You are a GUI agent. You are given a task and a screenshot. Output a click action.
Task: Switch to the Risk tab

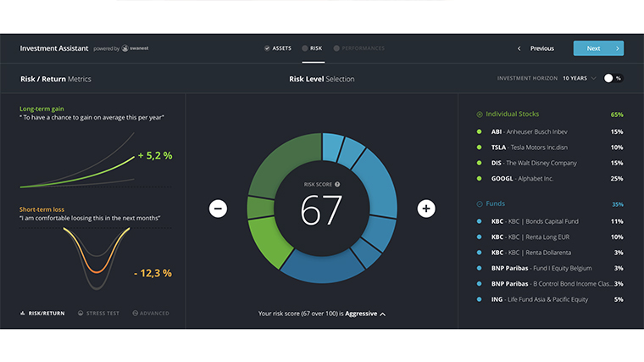[x=313, y=48]
